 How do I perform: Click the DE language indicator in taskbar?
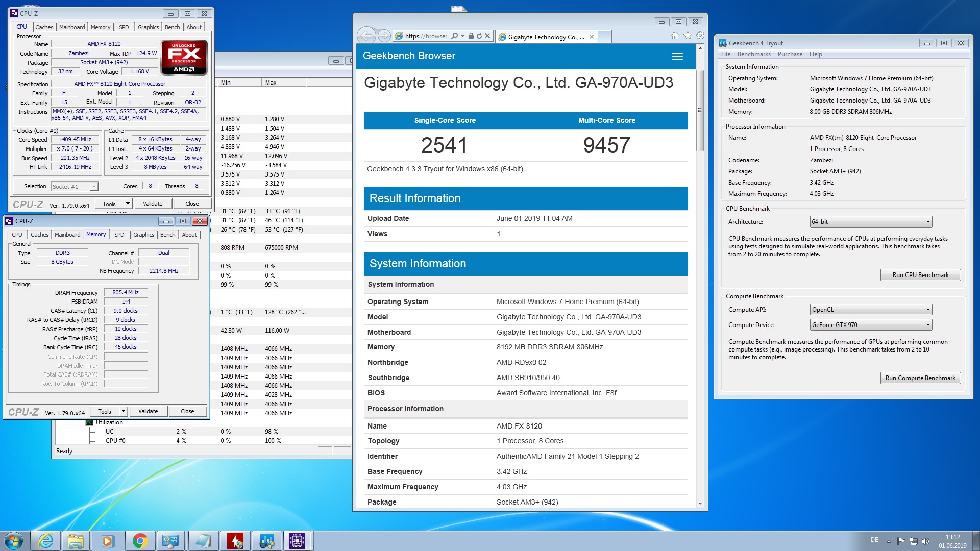click(x=874, y=540)
